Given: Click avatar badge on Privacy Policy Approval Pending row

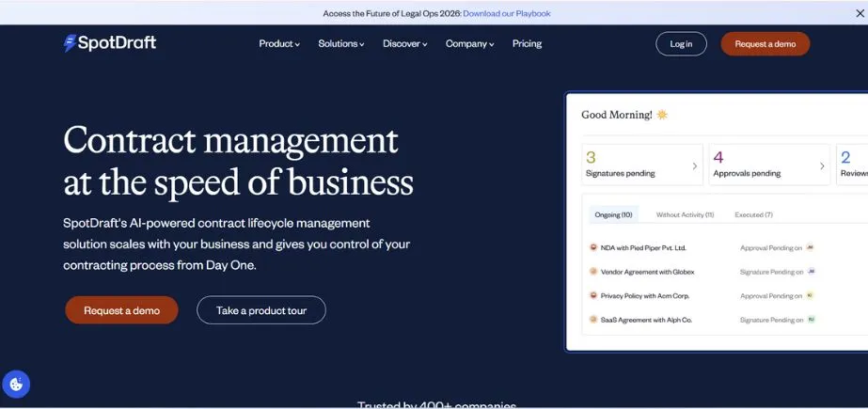Looking at the screenshot, I should (811, 295).
